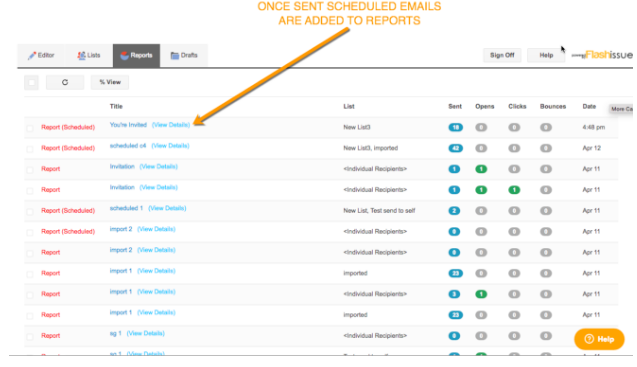Click bounces badge in scheduled 1 row
The height and width of the screenshot is (367, 637).
click(546, 211)
